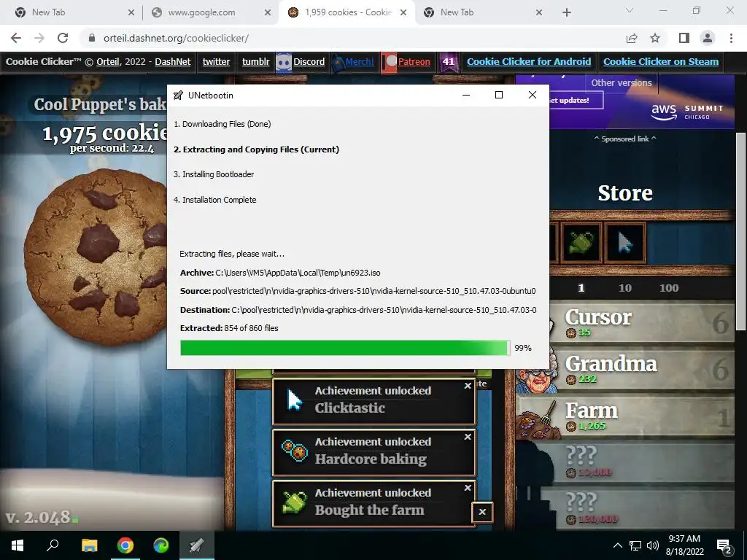Open the Chrome profile avatar
The width and height of the screenshot is (747, 560).
[708, 38]
